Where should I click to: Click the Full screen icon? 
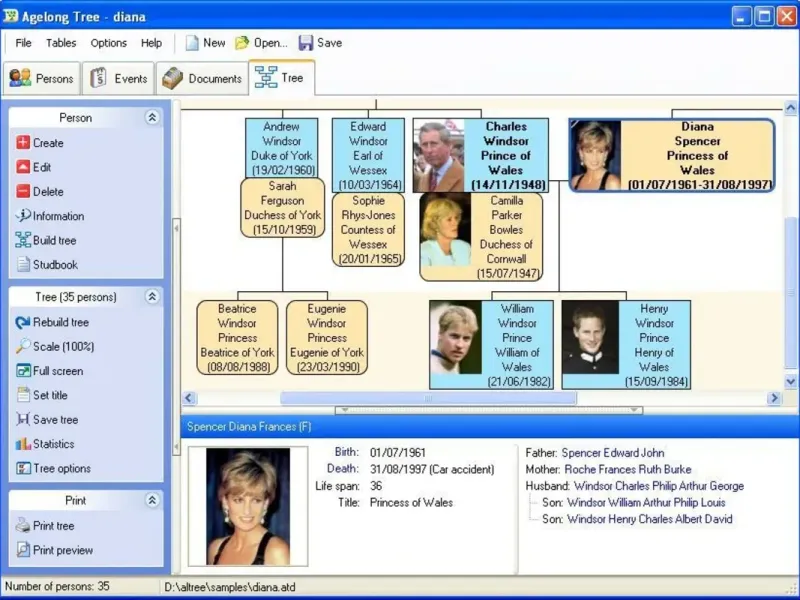coord(23,370)
